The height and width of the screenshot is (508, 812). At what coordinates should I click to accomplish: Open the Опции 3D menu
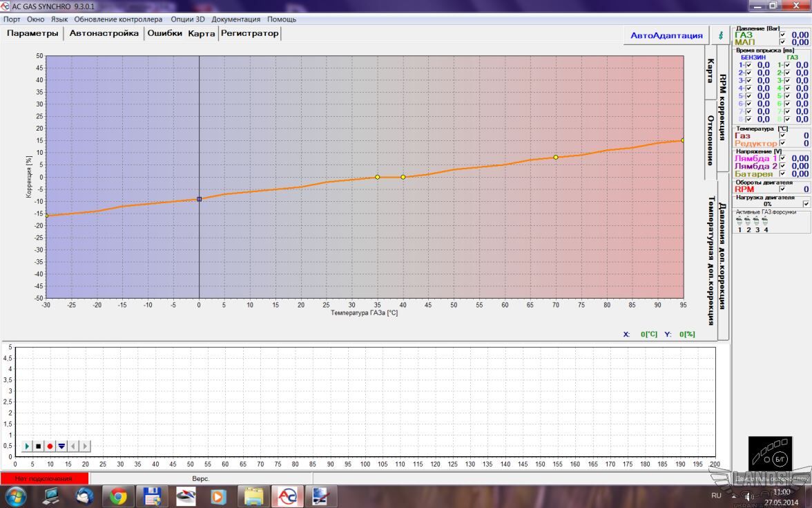188,19
